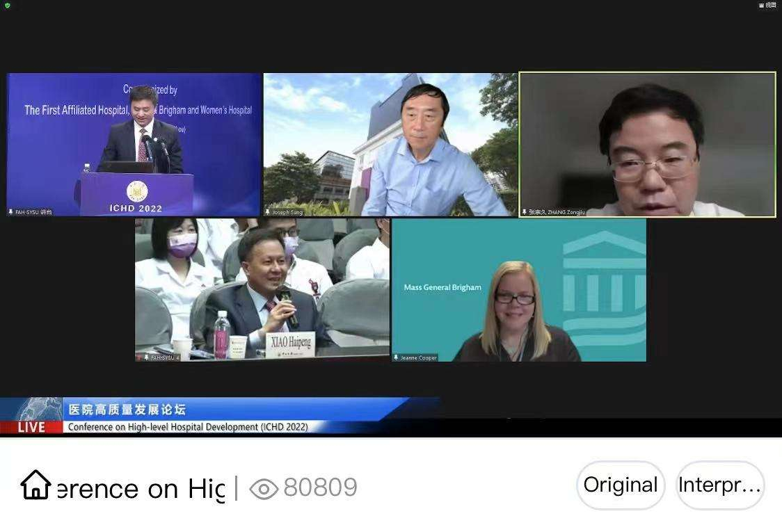Viewport: 782px width, 532px height.
Task: Click the ZHANG Zongjiu name label
Action: pos(553,212)
